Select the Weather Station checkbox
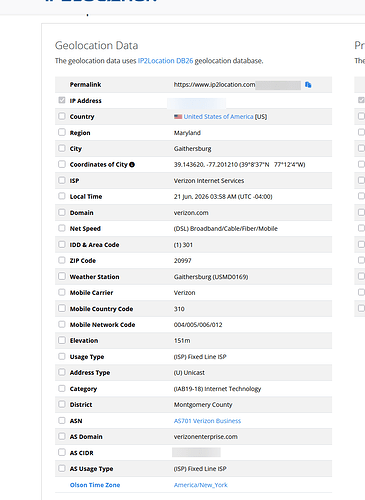Screen dimensions: 365x500 (x=62, y=276)
